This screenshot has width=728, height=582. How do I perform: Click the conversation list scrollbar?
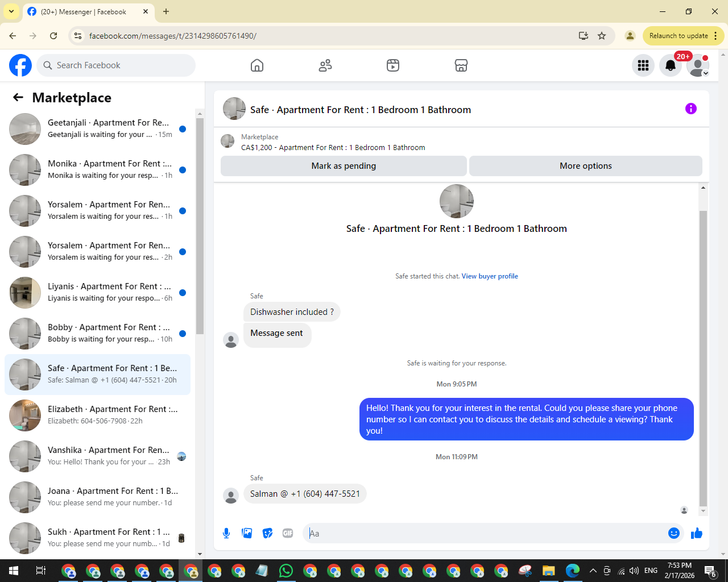[x=200, y=227]
